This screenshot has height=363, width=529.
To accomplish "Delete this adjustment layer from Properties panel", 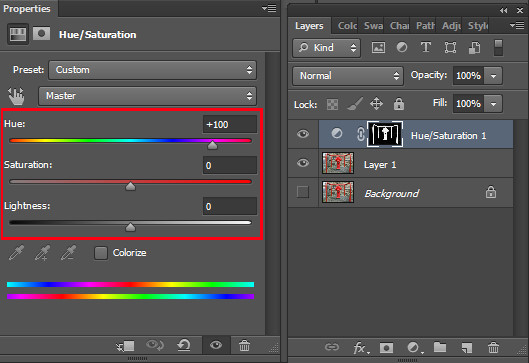I will coord(244,345).
